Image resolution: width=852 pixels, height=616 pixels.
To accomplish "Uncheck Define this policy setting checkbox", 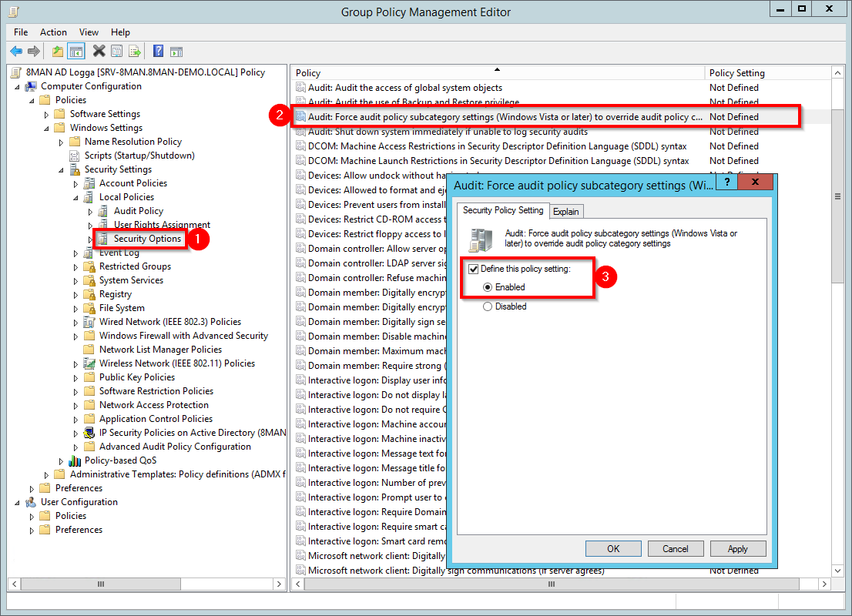I will [x=474, y=268].
